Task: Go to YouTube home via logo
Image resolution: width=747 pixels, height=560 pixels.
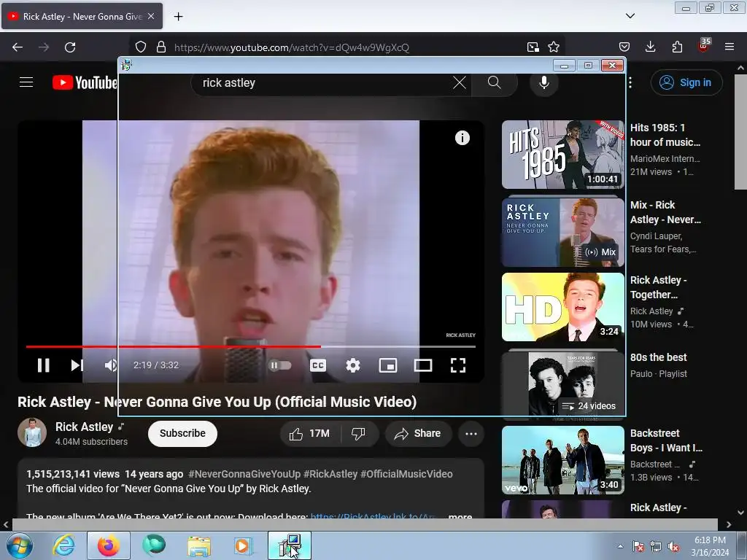Action: [85, 82]
